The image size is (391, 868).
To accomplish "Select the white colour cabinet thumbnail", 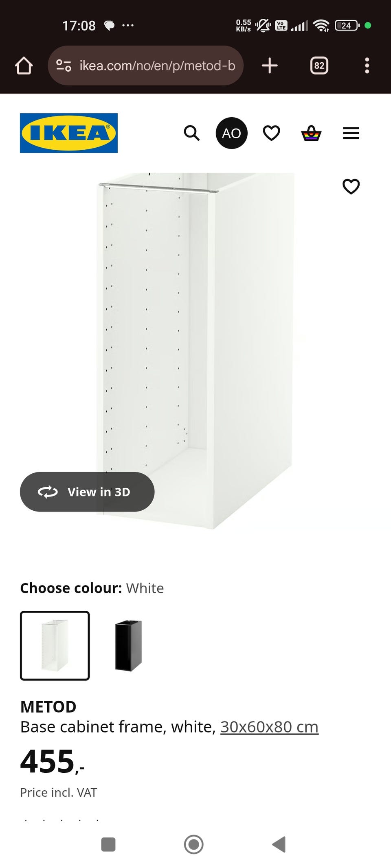I will pos(55,645).
